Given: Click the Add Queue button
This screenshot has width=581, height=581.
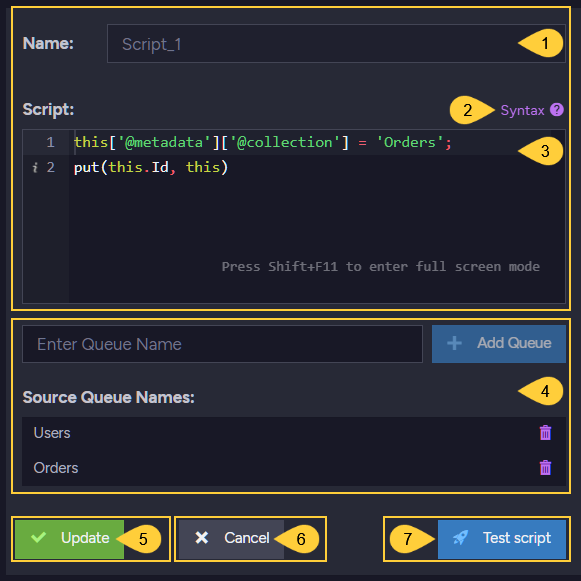Looking at the screenshot, I should (499, 343).
